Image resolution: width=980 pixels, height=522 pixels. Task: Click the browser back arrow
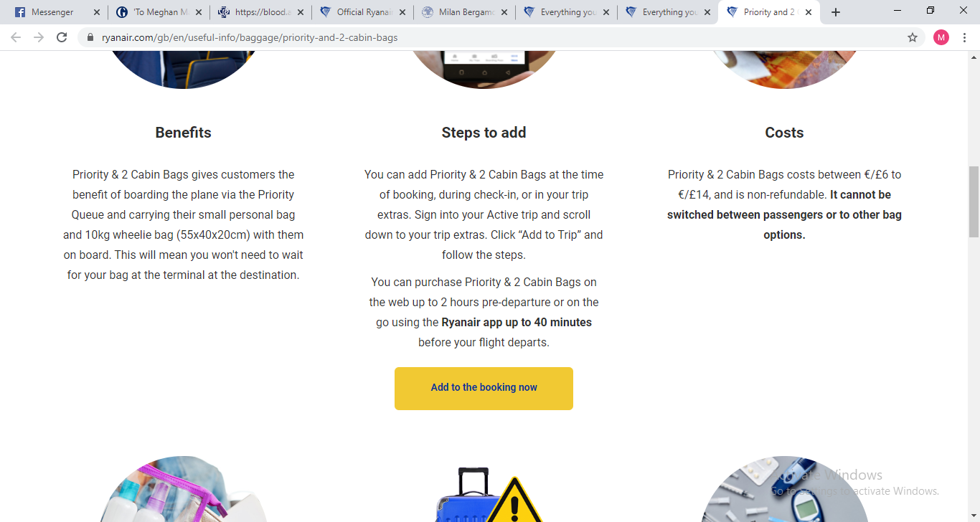pos(16,37)
